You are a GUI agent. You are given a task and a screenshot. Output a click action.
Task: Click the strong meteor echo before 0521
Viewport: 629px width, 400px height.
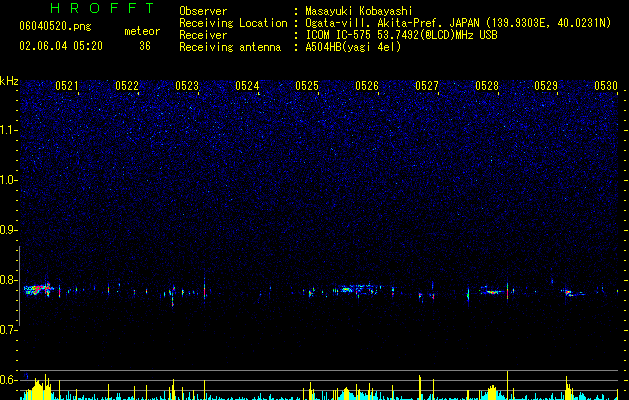(39, 289)
